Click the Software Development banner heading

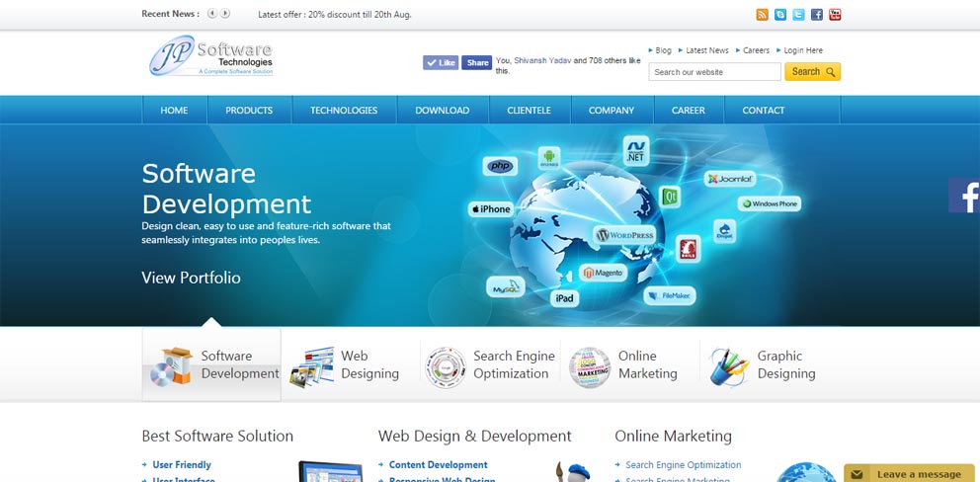(226, 189)
